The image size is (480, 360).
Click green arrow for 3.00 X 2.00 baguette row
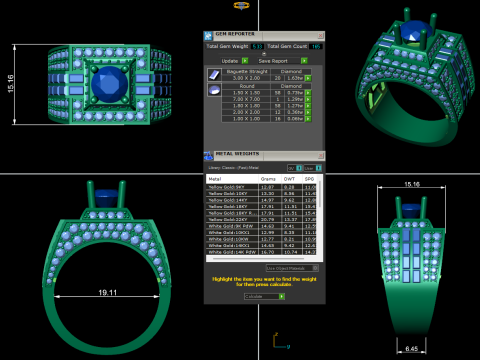tap(308, 78)
